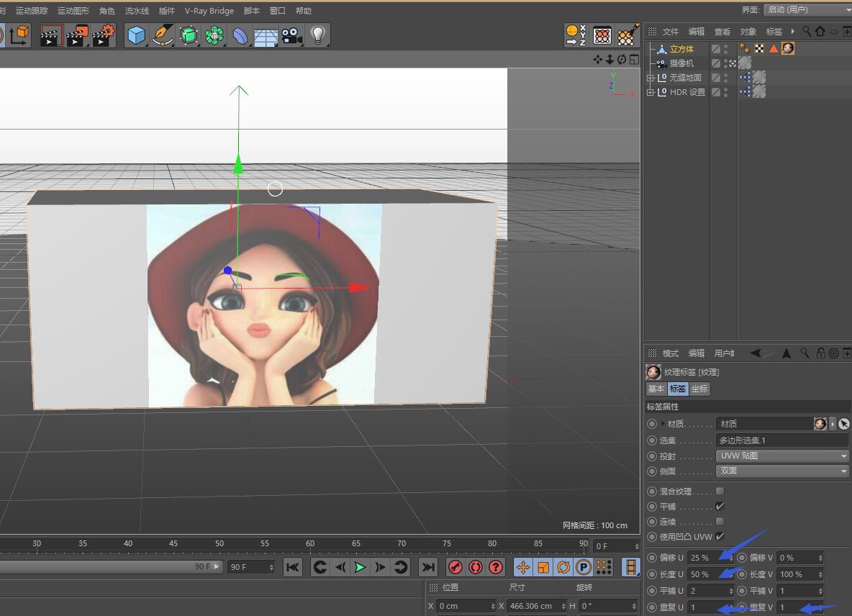Click the Phong tag on 立方体
This screenshot has width=852, height=616.
pyautogui.click(x=745, y=48)
